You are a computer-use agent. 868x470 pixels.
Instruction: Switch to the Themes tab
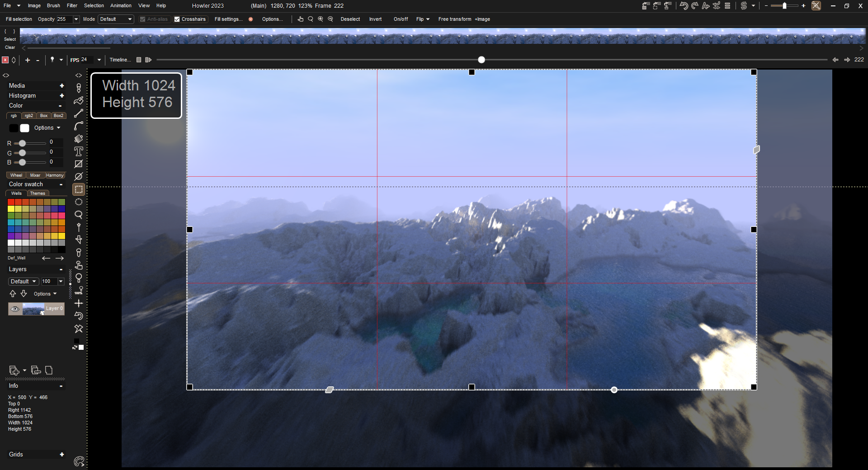click(x=38, y=193)
